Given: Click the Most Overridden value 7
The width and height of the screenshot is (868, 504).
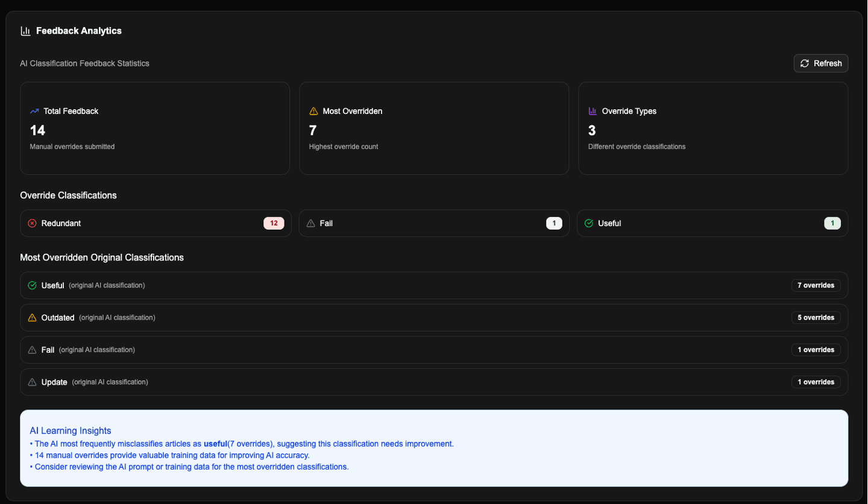Looking at the screenshot, I should 313,130.
